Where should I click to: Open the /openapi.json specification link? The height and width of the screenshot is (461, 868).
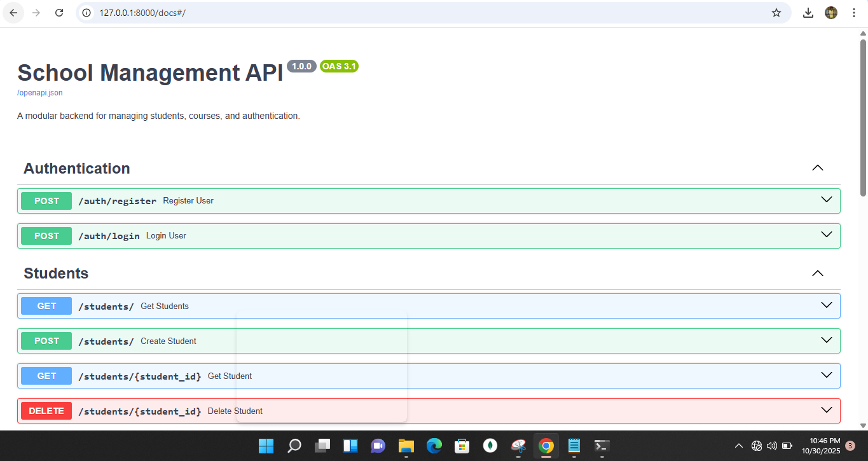click(x=39, y=92)
